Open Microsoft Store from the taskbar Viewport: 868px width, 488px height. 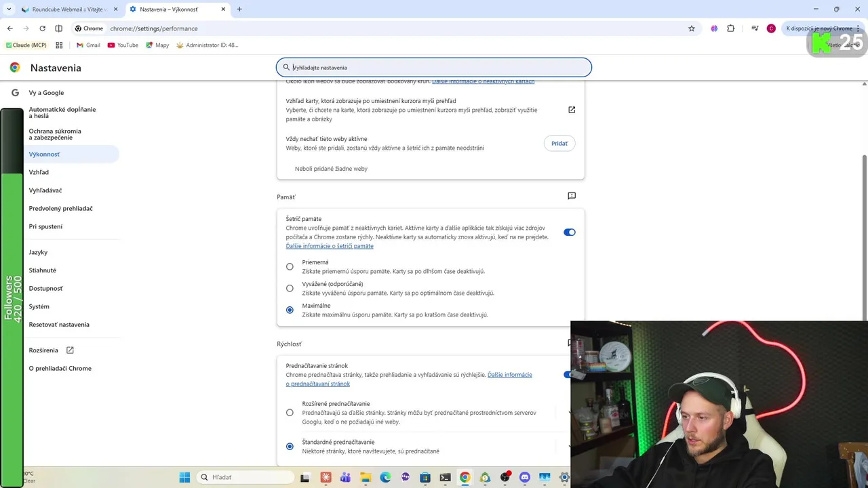(x=425, y=477)
